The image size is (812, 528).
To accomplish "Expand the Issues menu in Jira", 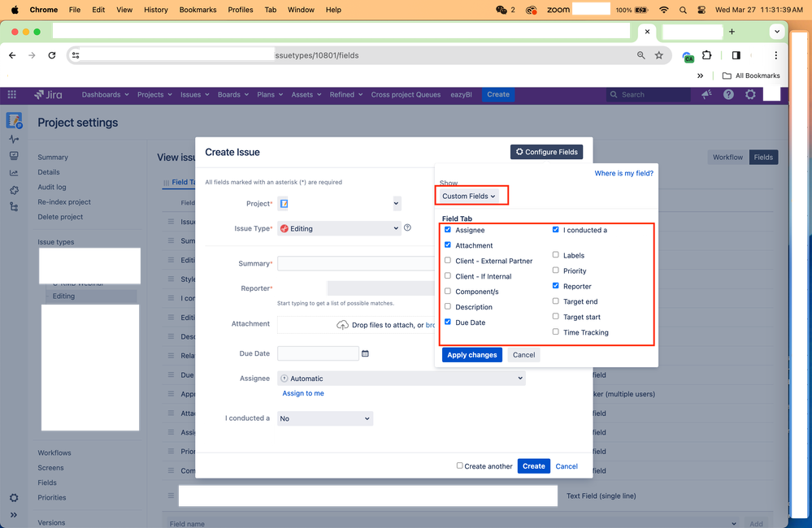I will click(x=195, y=95).
